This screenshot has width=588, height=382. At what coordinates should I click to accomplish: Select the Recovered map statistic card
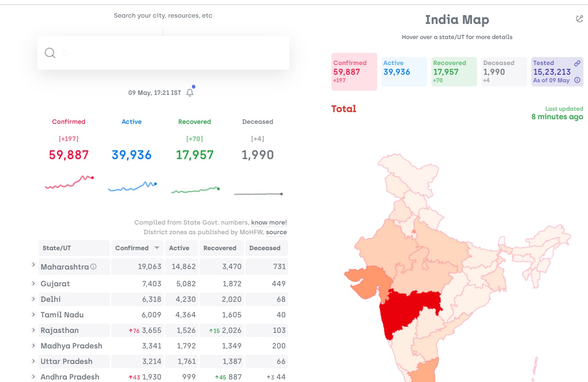(x=454, y=72)
